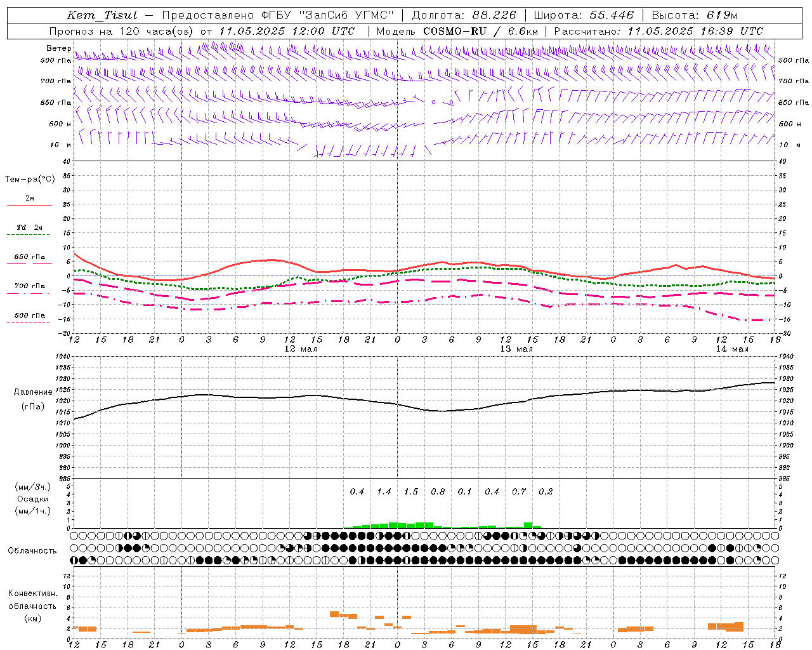This screenshot has width=812, height=650.
Task: Click the elevation text Высота: 619м
Action: [695, 15]
